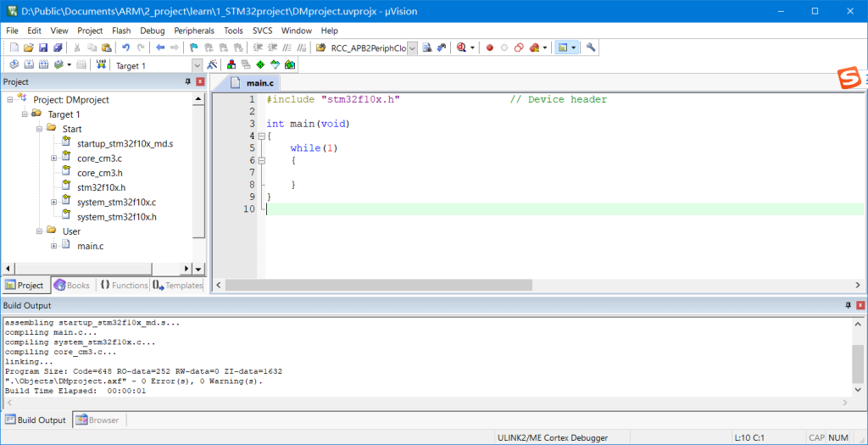
Task: Indent selected text icon
Action: [x=258, y=47]
